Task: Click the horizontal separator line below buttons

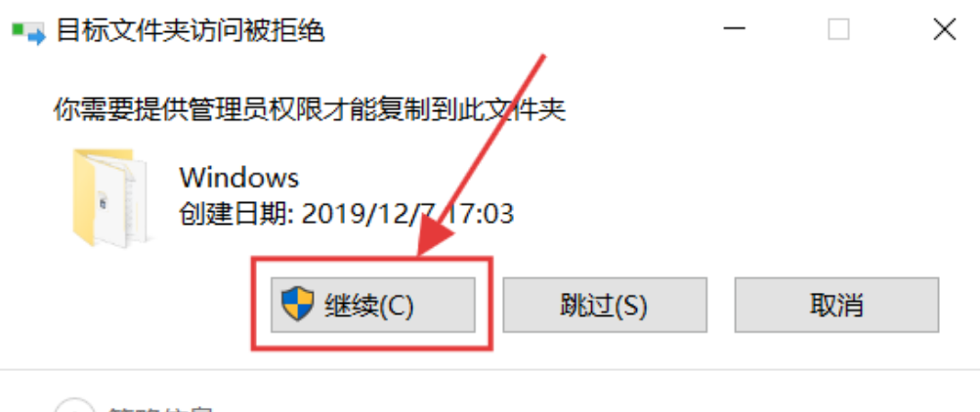Action: click(490, 370)
